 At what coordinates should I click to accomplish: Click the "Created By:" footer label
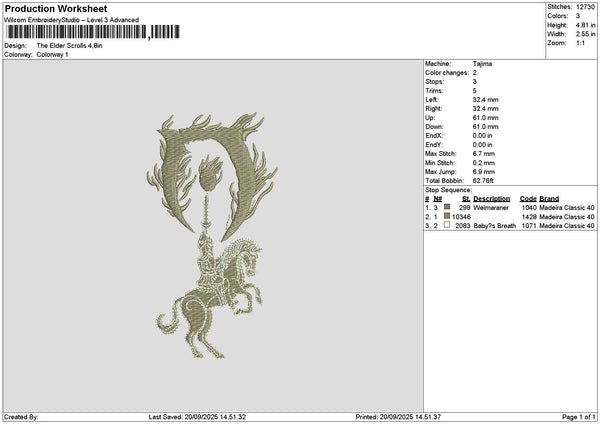[x=21, y=417]
